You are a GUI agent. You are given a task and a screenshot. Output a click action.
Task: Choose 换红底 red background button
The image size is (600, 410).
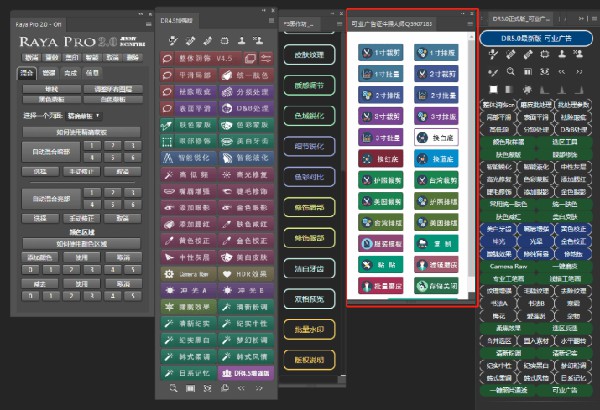(381, 158)
